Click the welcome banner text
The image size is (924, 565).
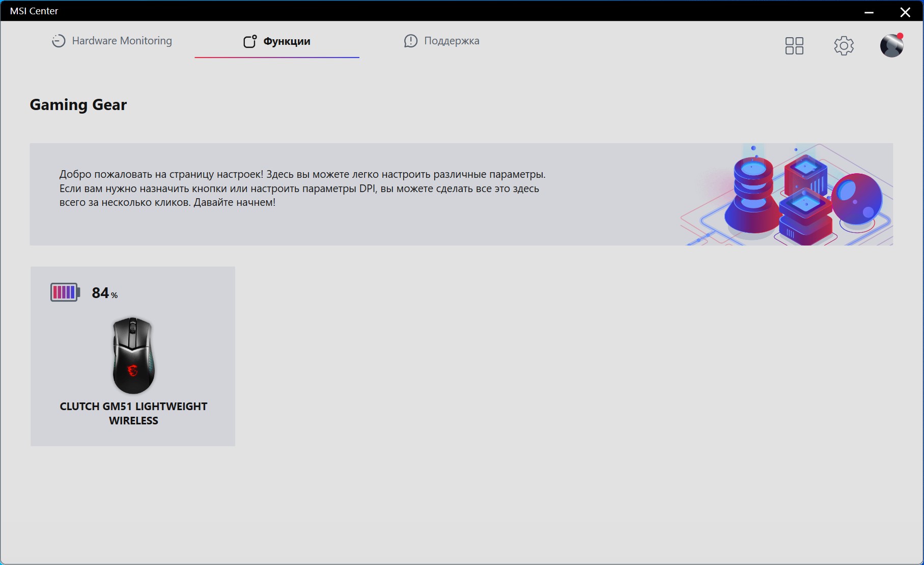click(x=302, y=189)
